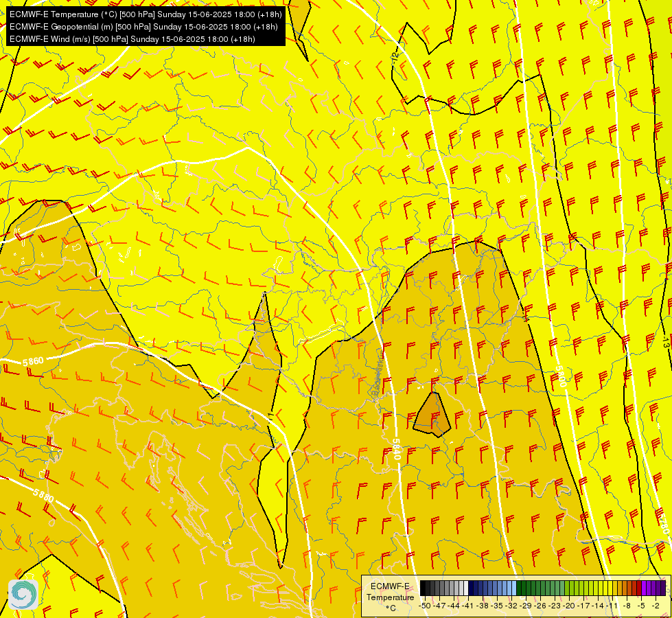The width and height of the screenshot is (672, 618).
Task: Click the ECMWF-E Temperature 500 hPa header line
Action: 146,14
